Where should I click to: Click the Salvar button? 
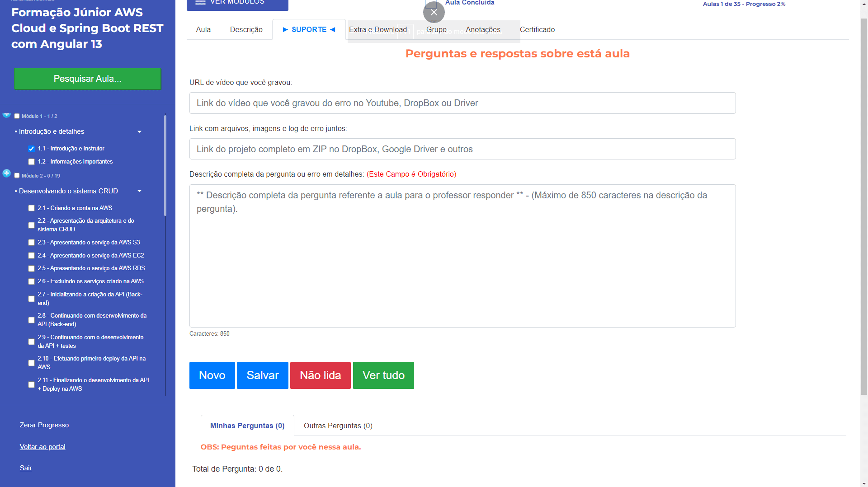262,375
